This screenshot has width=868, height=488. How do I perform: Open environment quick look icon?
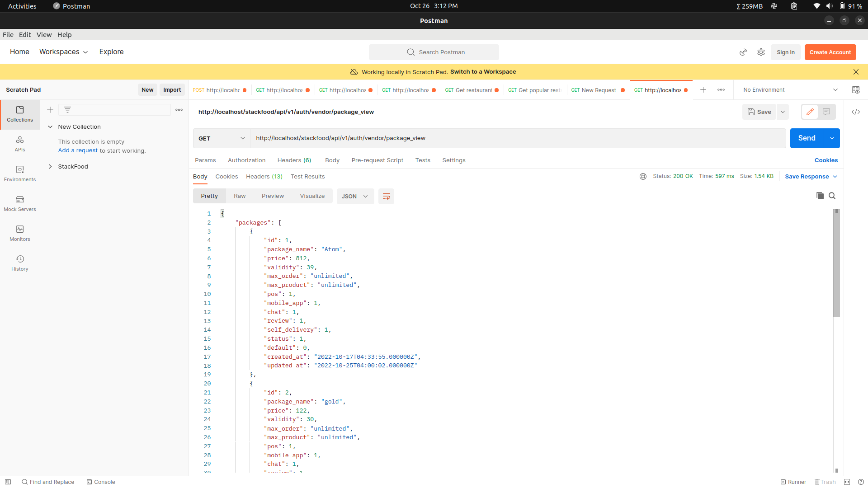855,90
